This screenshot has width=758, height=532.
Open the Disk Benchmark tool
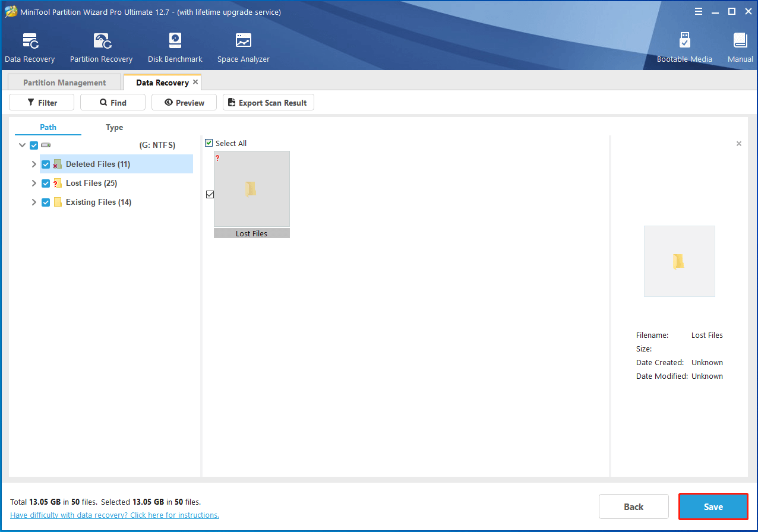pyautogui.click(x=175, y=40)
